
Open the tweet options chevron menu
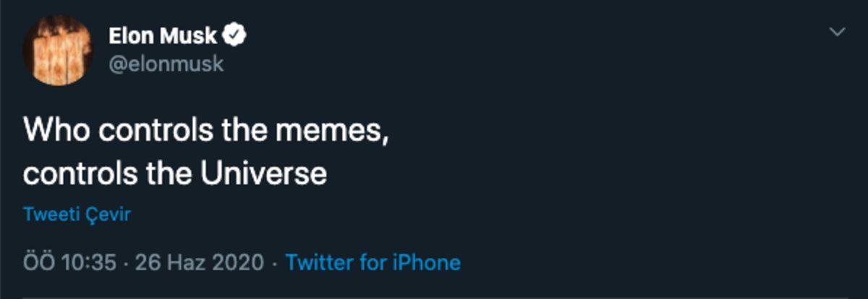click(x=837, y=32)
